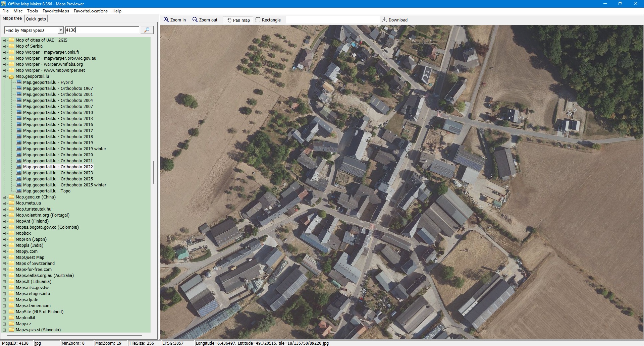Click the Orthophoto 1967 map layer icon
Viewport: 644px width, 346px height.
[19, 89]
